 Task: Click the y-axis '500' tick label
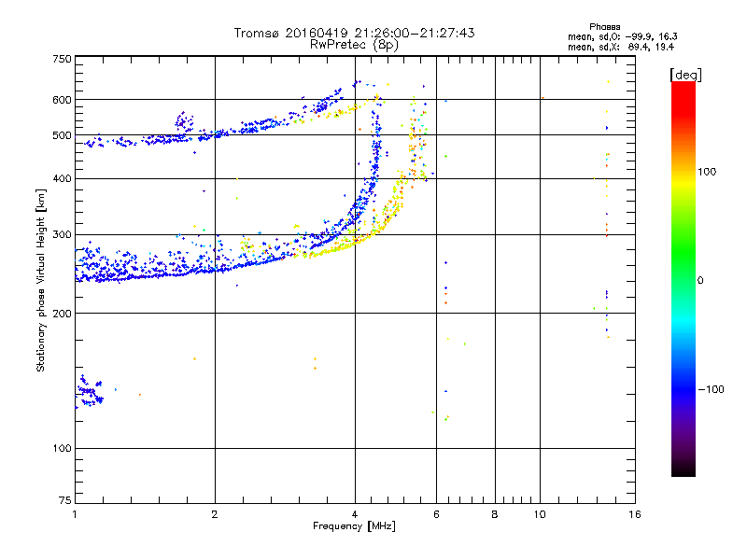point(62,135)
